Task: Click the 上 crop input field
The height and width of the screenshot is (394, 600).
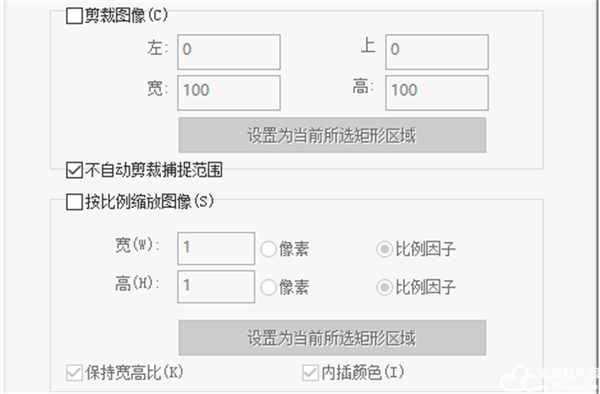Action: [x=437, y=52]
